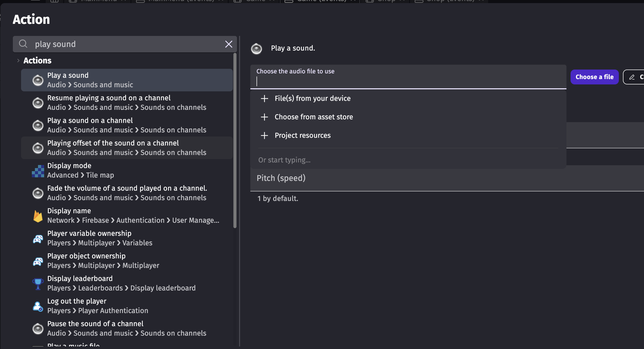Click the user icon for Log out the player
The width and height of the screenshot is (644, 349).
(38, 306)
